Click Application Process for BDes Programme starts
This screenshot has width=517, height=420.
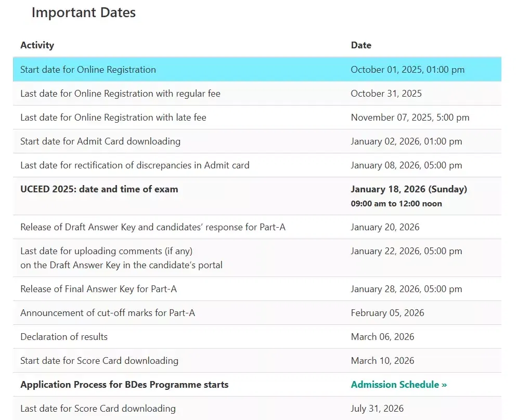124,385
